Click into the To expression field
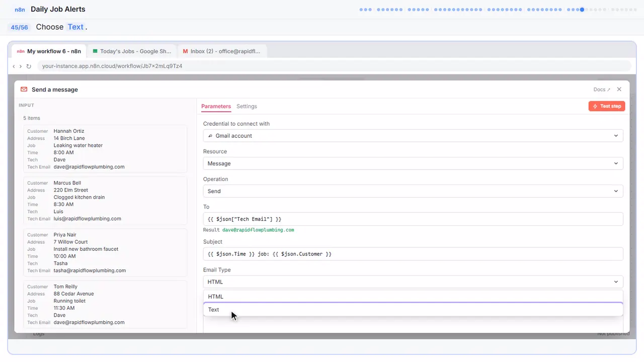Screen dimensions: 644x362 (413, 219)
